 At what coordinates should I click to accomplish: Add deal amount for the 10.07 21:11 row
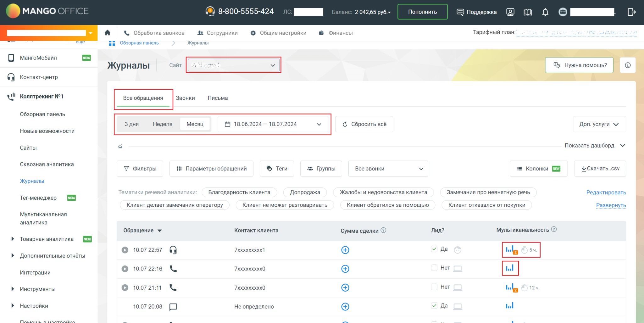345,288
